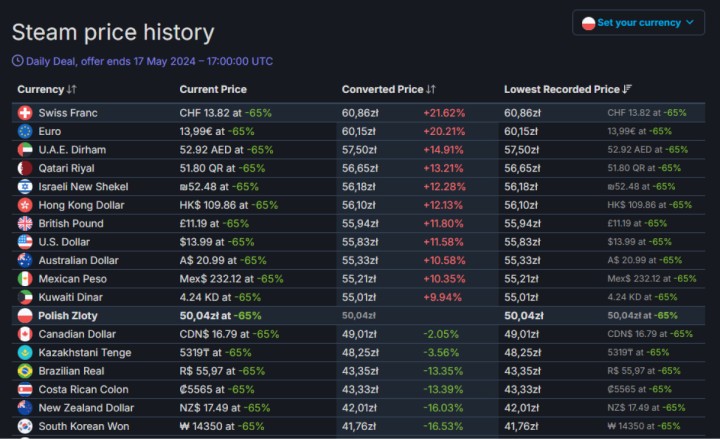720x439 pixels.
Task: Select the Mexican Peso currency name
Action: [x=73, y=279]
